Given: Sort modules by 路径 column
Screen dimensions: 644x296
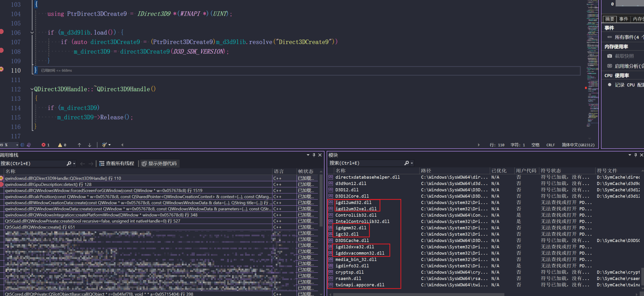Looking at the screenshot, I should pyautogui.click(x=455, y=171).
